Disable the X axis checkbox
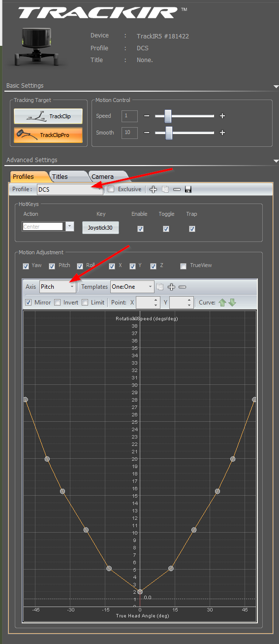This screenshot has height=644, width=279. coord(112,266)
